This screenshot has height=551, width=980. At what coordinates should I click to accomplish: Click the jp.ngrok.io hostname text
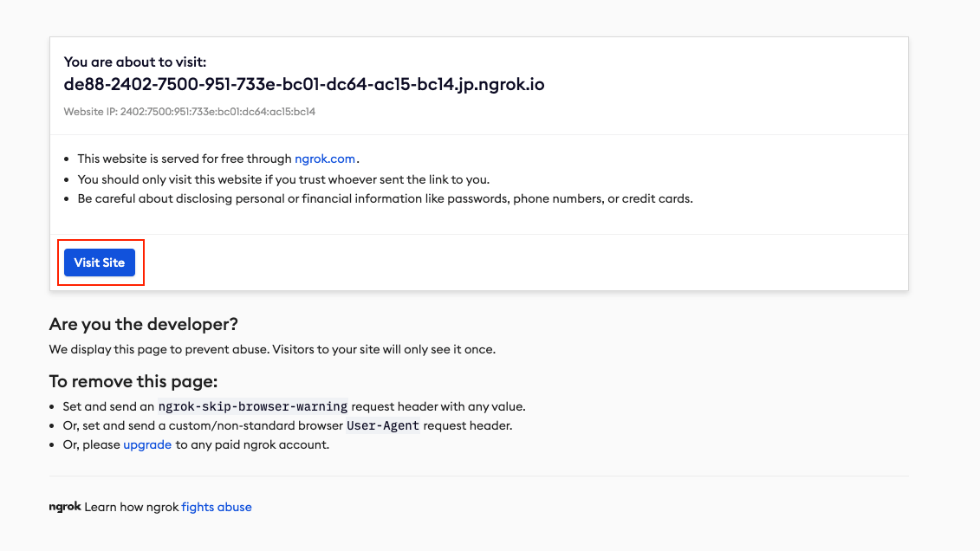303,85
